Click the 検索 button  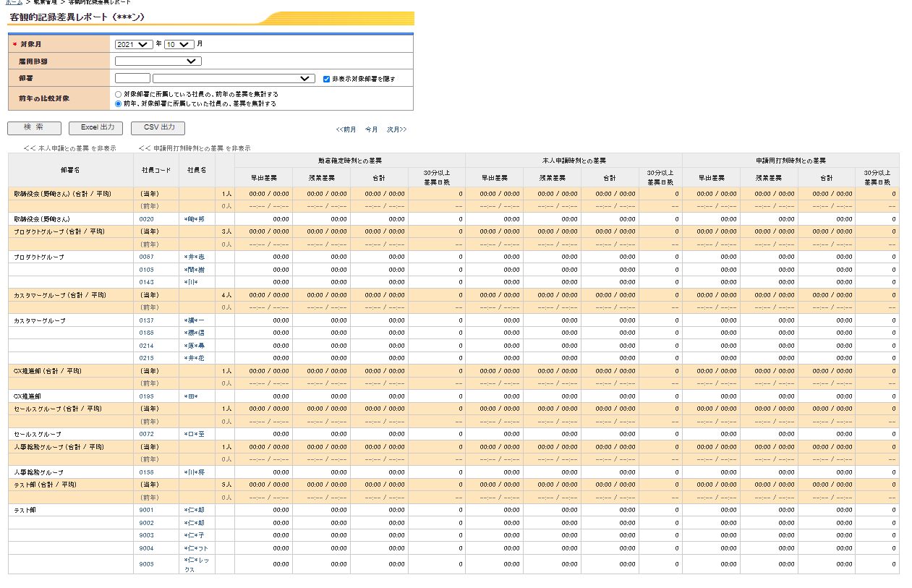[x=34, y=128]
